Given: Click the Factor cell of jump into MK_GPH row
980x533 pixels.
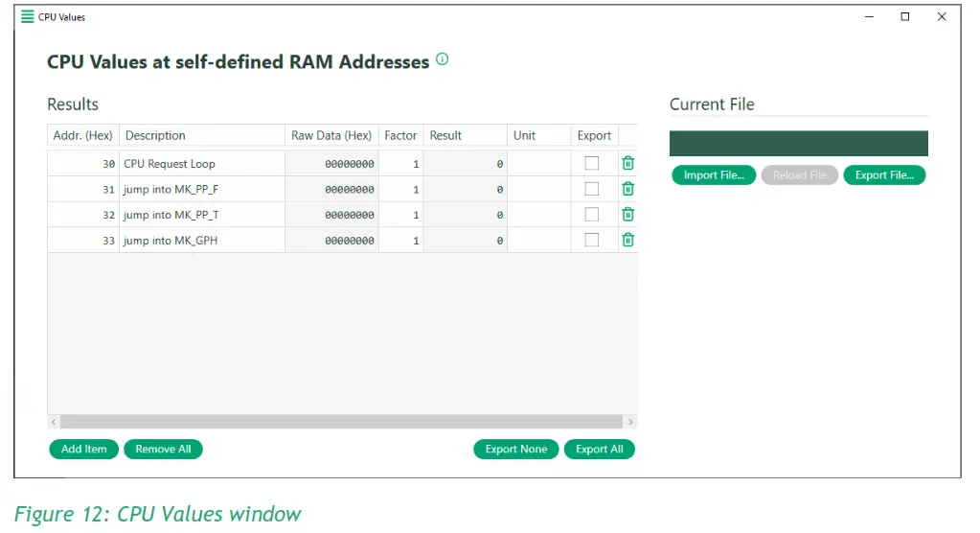Looking at the screenshot, I should click(x=400, y=241).
